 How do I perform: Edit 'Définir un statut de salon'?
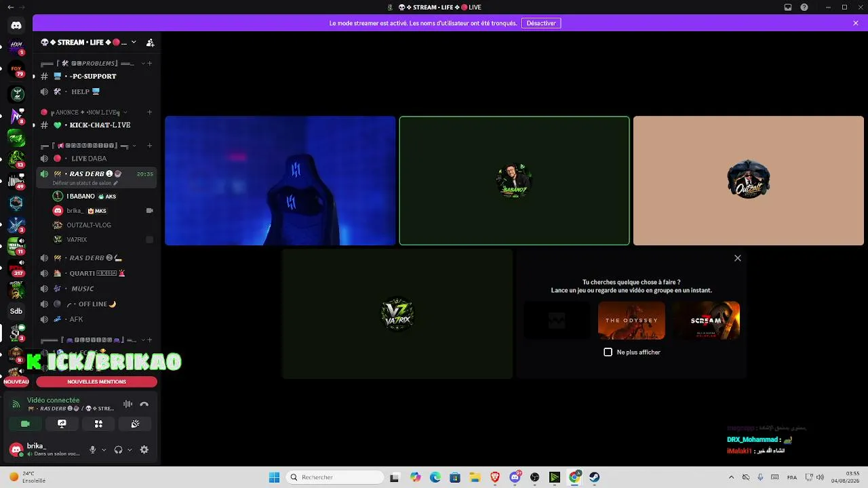[85, 183]
